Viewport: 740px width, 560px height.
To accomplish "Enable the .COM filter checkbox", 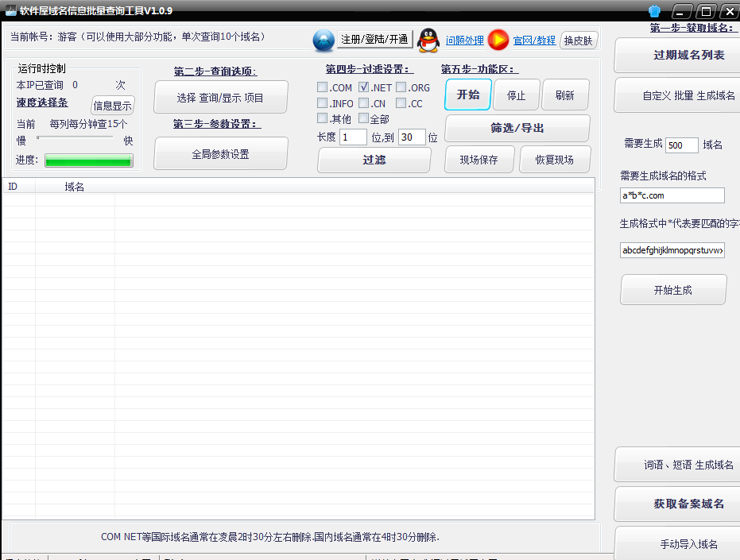I will click(x=322, y=87).
